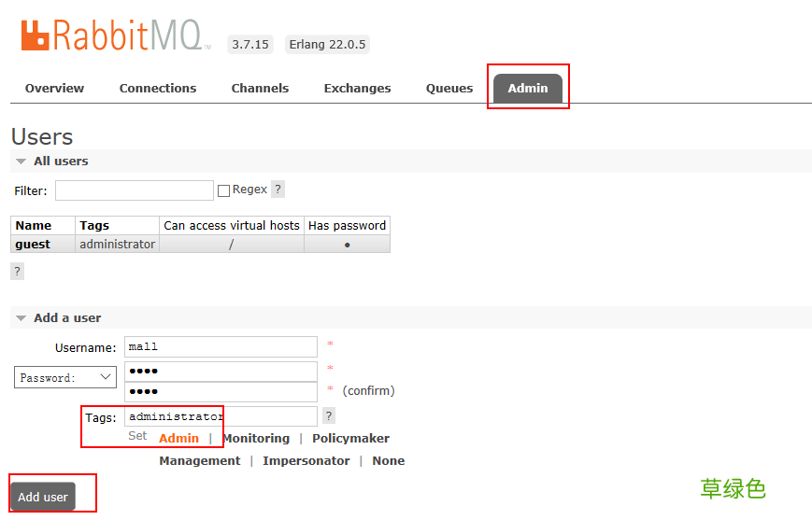Focus the Filter text box

point(135,190)
